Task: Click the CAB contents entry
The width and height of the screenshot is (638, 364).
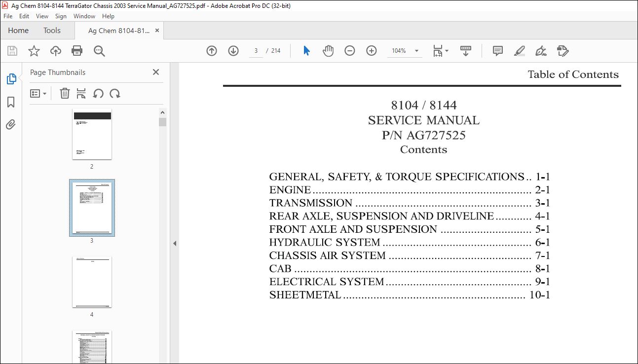Action: pos(410,269)
